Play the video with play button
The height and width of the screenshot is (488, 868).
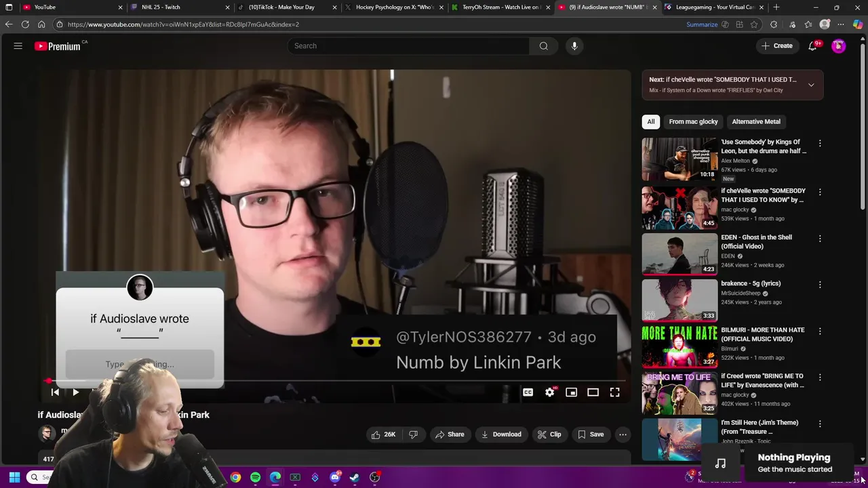pyautogui.click(x=75, y=392)
